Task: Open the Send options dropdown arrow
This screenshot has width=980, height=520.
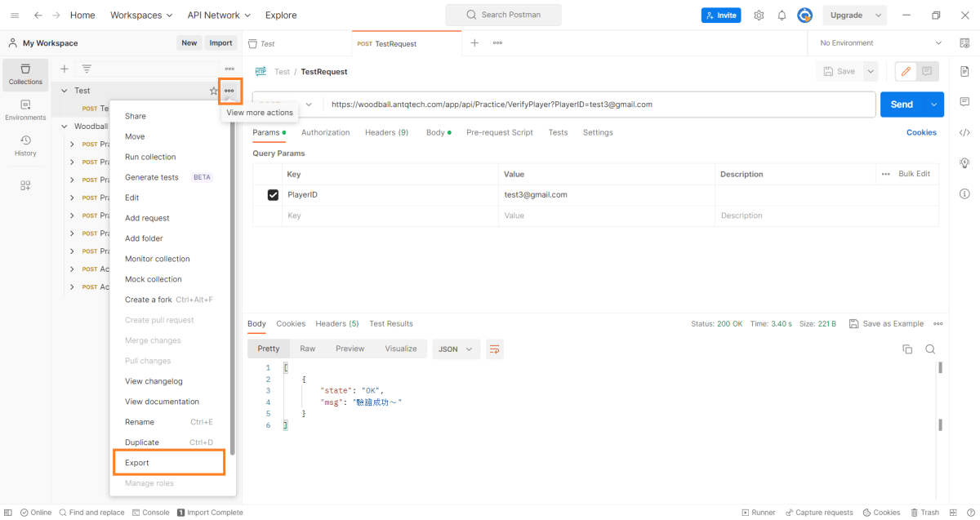Action: 934,104
